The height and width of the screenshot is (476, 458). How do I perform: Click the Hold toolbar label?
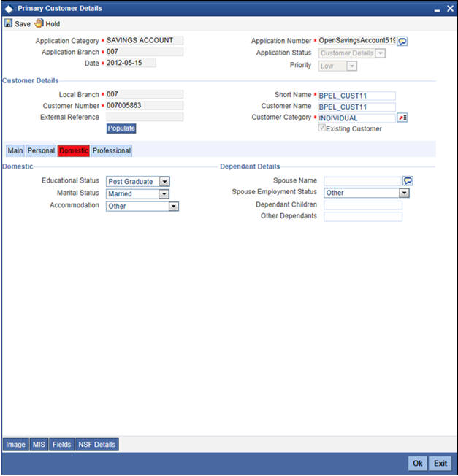tap(53, 24)
